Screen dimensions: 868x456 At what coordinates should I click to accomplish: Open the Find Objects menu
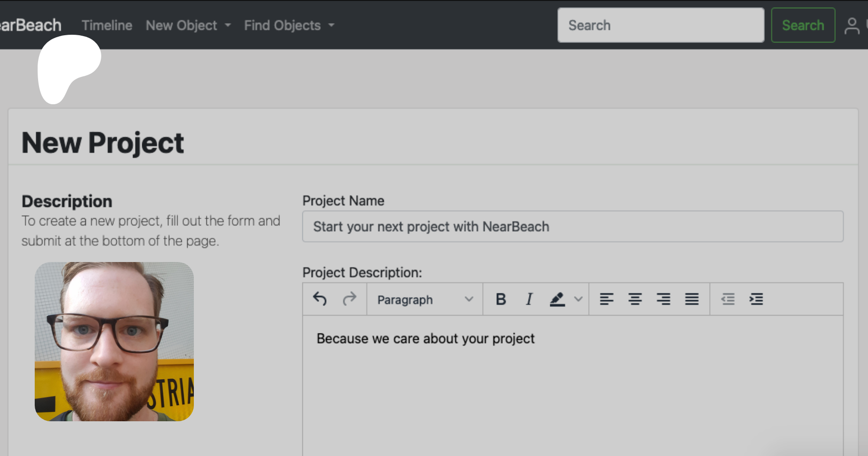point(289,26)
